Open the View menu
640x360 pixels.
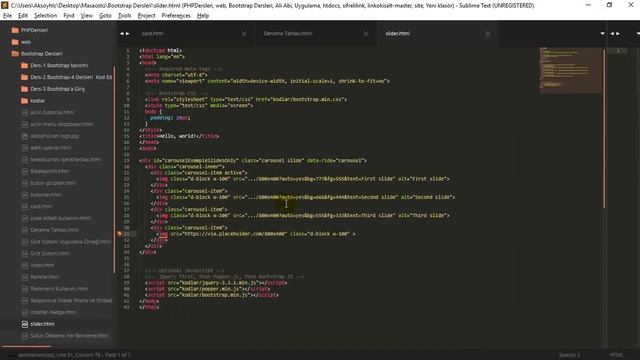[x=87, y=16]
